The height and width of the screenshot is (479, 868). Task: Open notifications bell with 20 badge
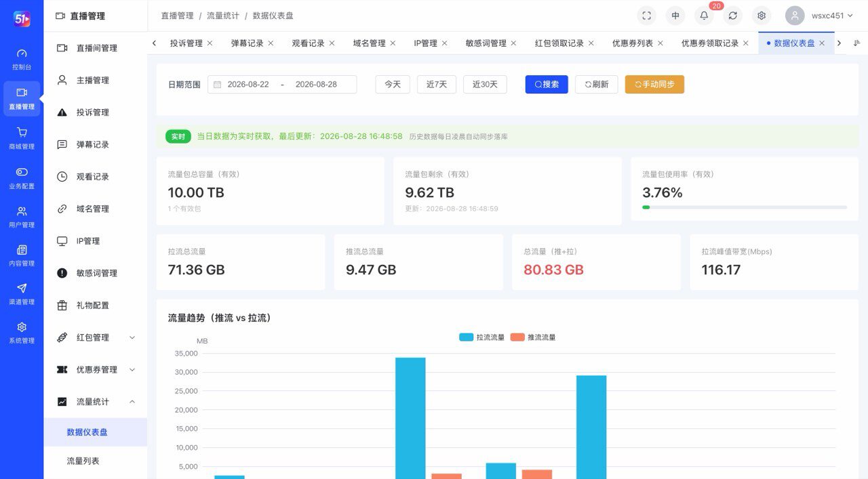(705, 16)
